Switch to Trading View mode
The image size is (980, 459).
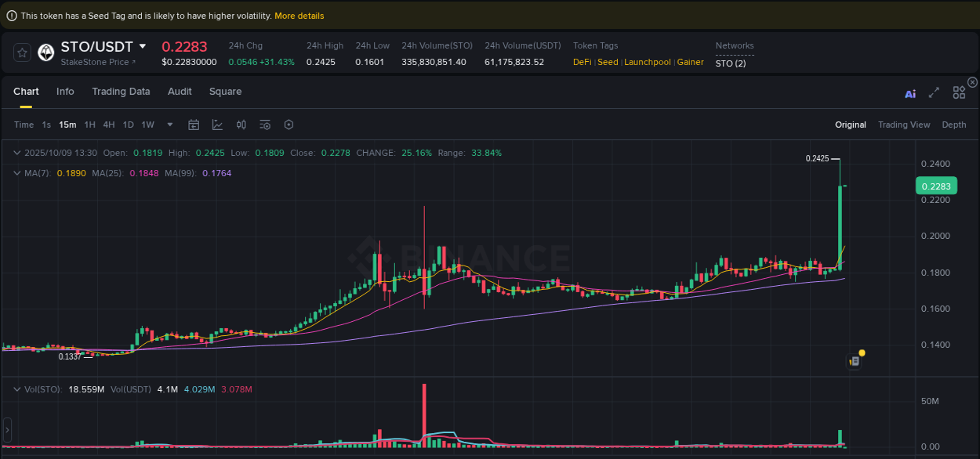click(904, 125)
